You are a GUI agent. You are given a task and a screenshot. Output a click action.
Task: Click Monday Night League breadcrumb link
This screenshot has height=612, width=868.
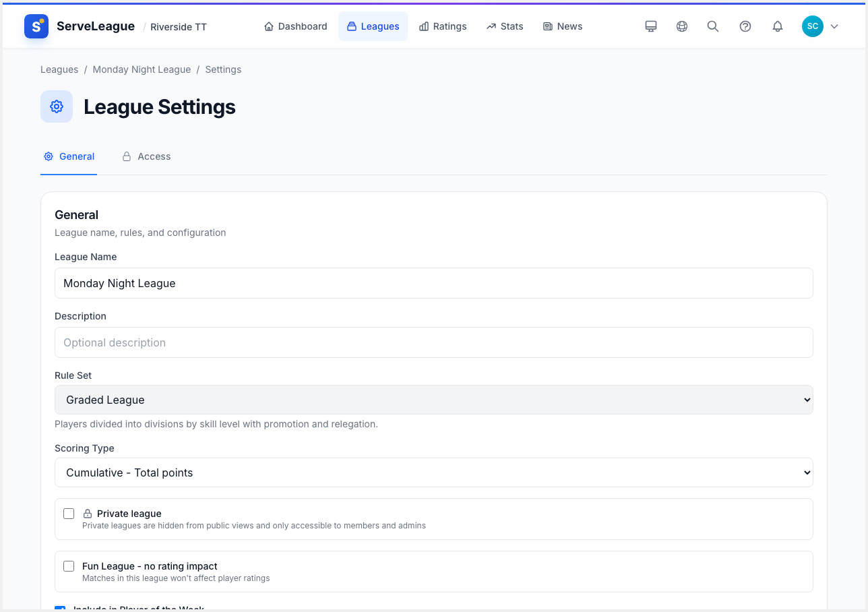pos(142,69)
